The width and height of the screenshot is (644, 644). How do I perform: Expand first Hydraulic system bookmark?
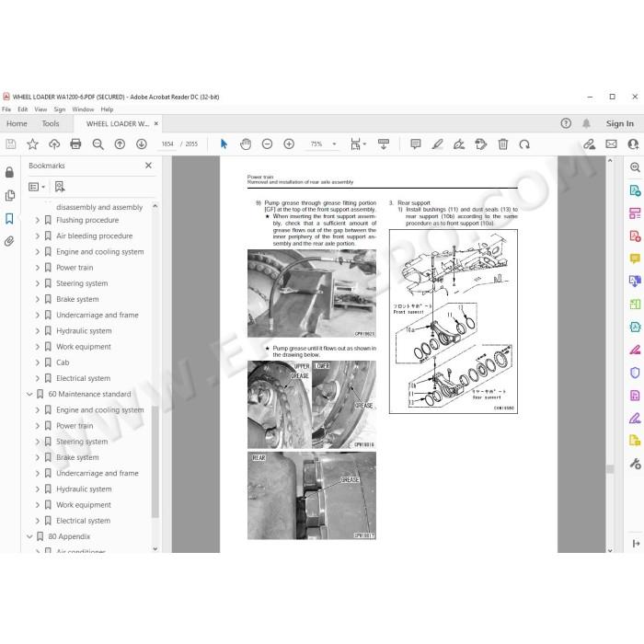[x=38, y=331]
